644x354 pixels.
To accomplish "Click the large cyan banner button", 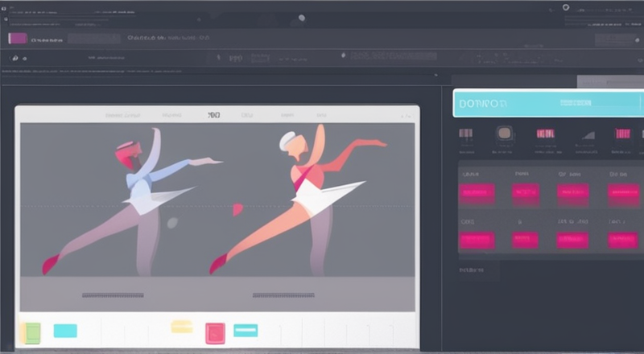I will pyautogui.click(x=548, y=103).
